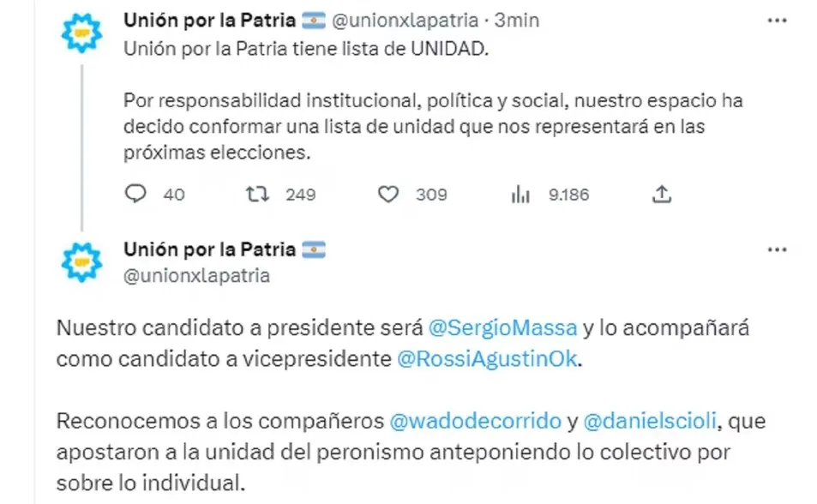The height and width of the screenshot is (504, 817).
Task: Click the second tweet's Unión por la Patria name
Action: [210, 249]
